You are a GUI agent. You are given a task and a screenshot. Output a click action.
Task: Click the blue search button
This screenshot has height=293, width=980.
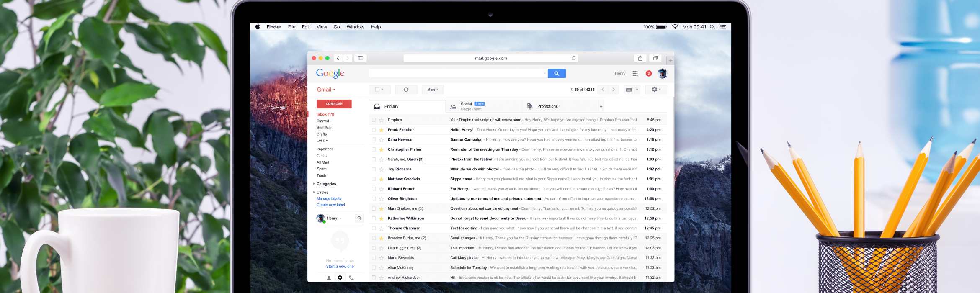tap(557, 73)
